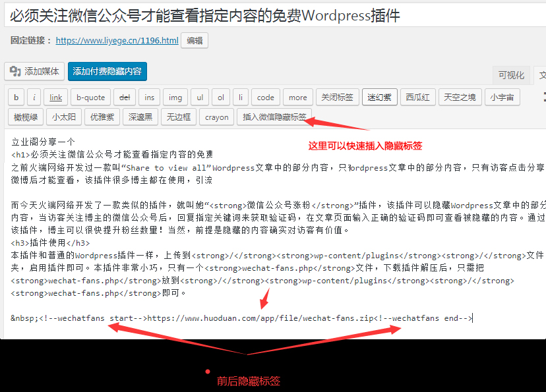This screenshot has width=546, height=392.
Task: Click the 添加媒体 add media button
Action: click(34, 71)
